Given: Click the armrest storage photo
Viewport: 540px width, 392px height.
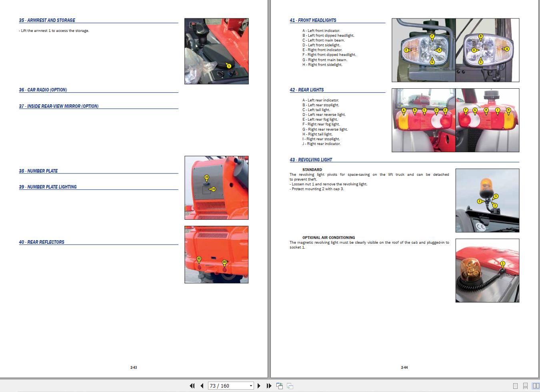Looking at the screenshot, I should tap(216, 51).
